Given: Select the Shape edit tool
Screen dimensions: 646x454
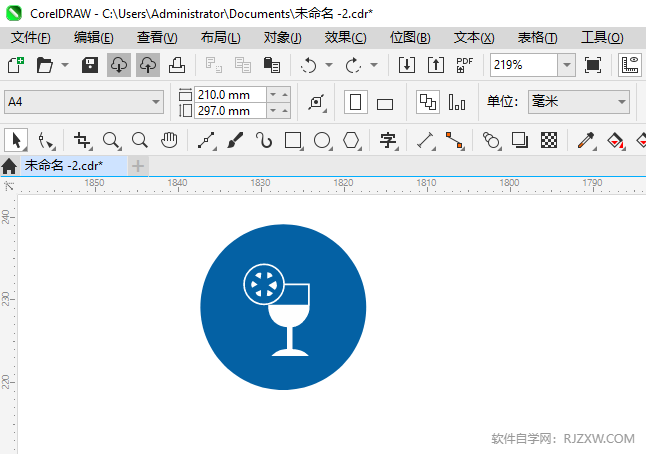Looking at the screenshot, I should click(45, 140).
